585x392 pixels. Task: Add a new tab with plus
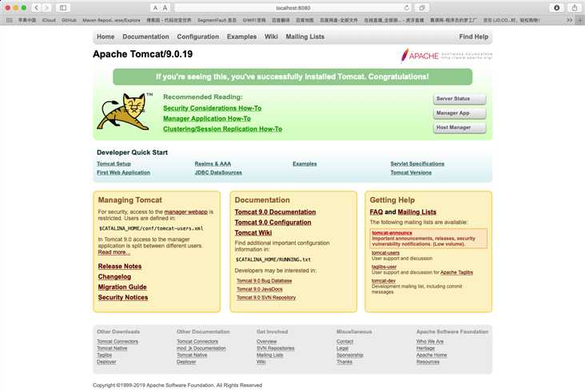580,20
